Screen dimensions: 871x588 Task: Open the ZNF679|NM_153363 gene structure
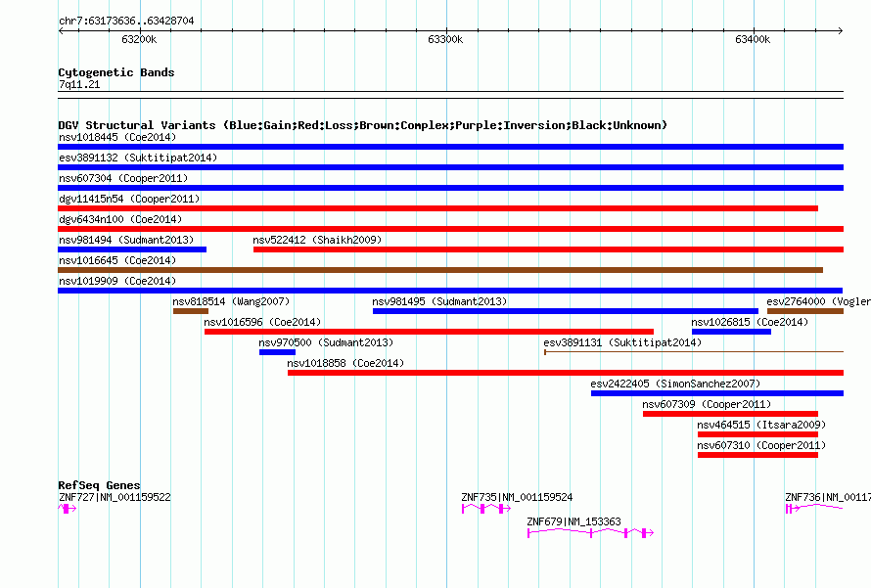590,533
